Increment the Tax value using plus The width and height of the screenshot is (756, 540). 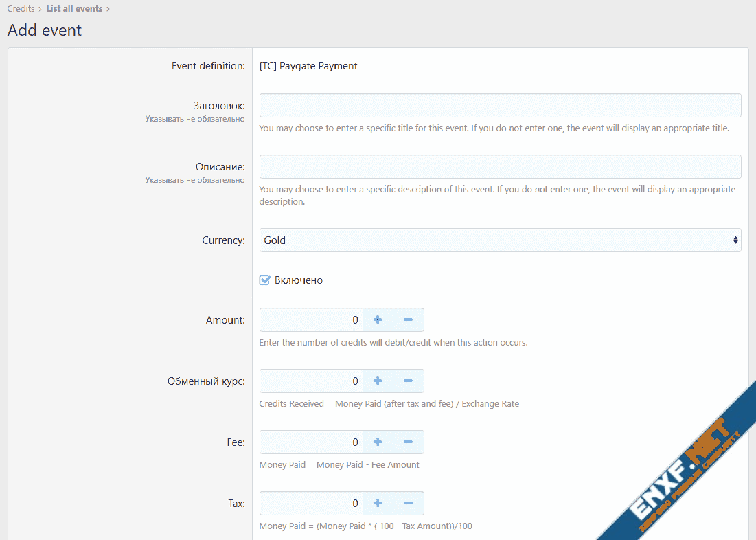click(378, 504)
